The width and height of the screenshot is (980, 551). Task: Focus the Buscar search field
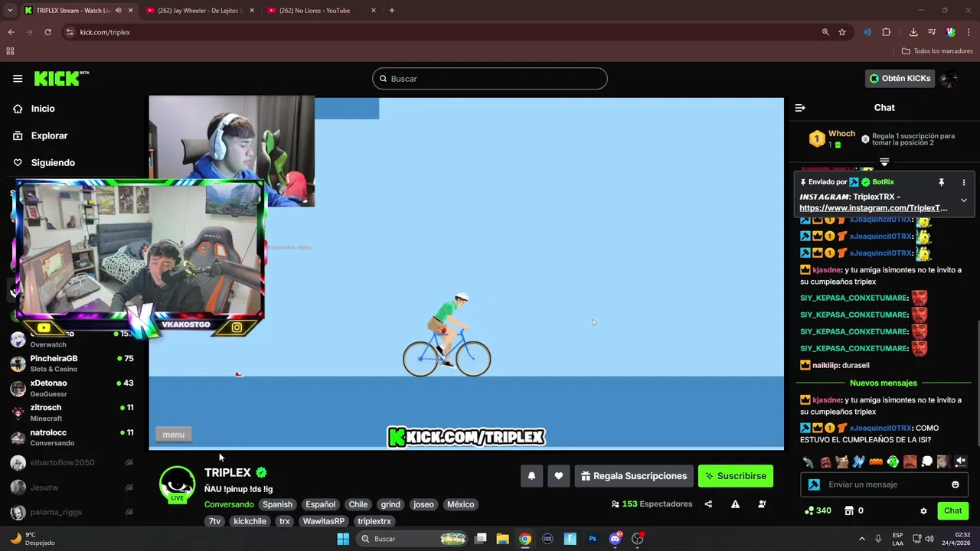click(x=490, y=79)
